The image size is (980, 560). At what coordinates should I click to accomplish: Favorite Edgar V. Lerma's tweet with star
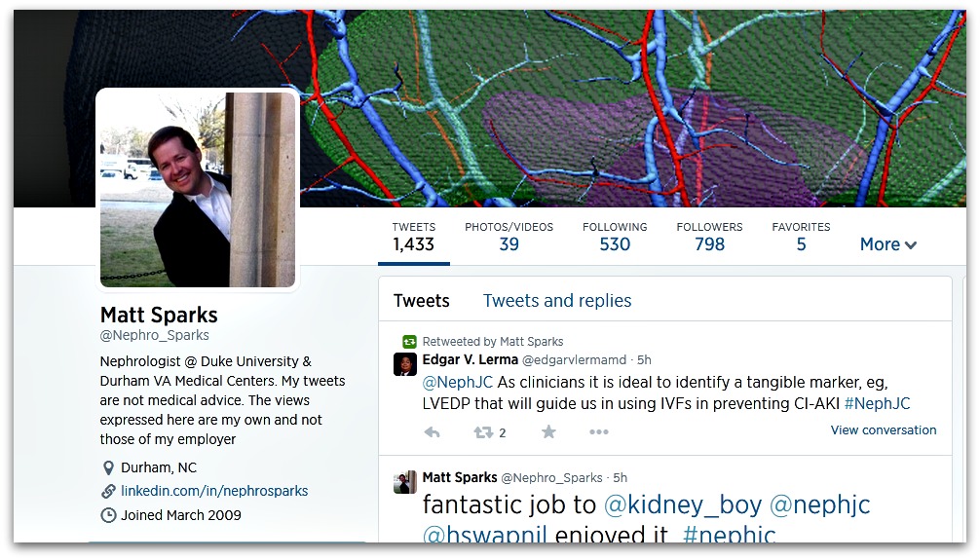tap(548, 431)
